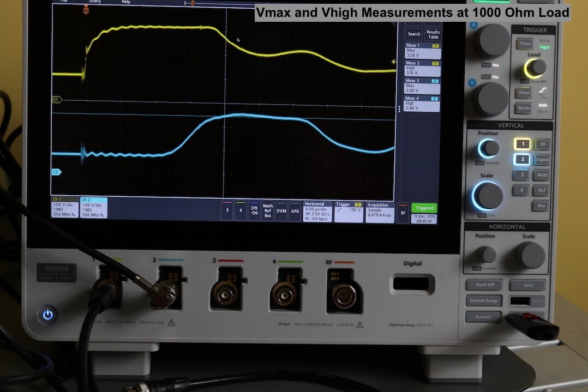Click the Ch 1 250 MHz bandwidth value
Image resolution: width=588 pixels, height=392 pixels.
pos(63,215)
